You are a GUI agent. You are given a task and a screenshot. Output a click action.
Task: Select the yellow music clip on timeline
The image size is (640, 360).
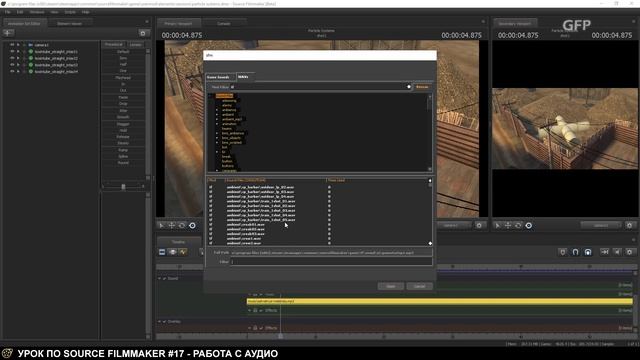(x=440, y=301)
